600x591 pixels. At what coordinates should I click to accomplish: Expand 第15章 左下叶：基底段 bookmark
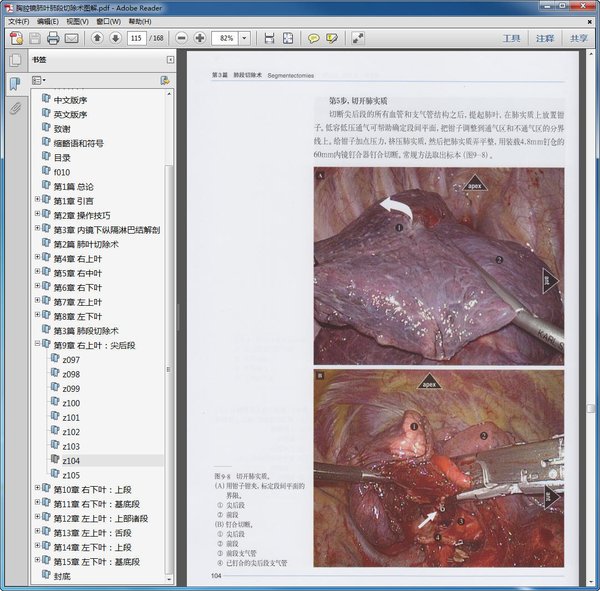click(38, 560)
